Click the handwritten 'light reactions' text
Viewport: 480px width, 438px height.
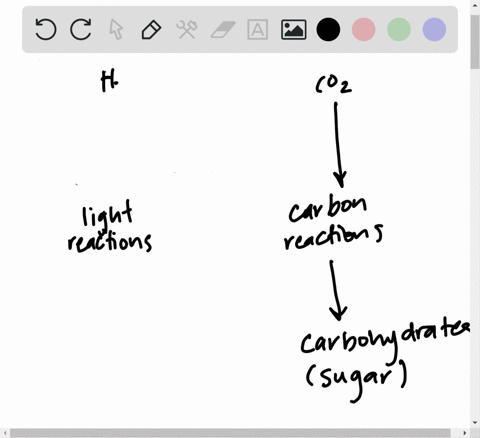[109, 226]
